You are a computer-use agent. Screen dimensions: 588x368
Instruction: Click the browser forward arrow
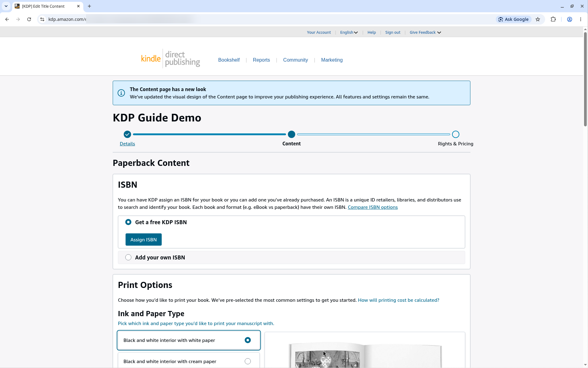pyautogui.click(x=18, y=19)
